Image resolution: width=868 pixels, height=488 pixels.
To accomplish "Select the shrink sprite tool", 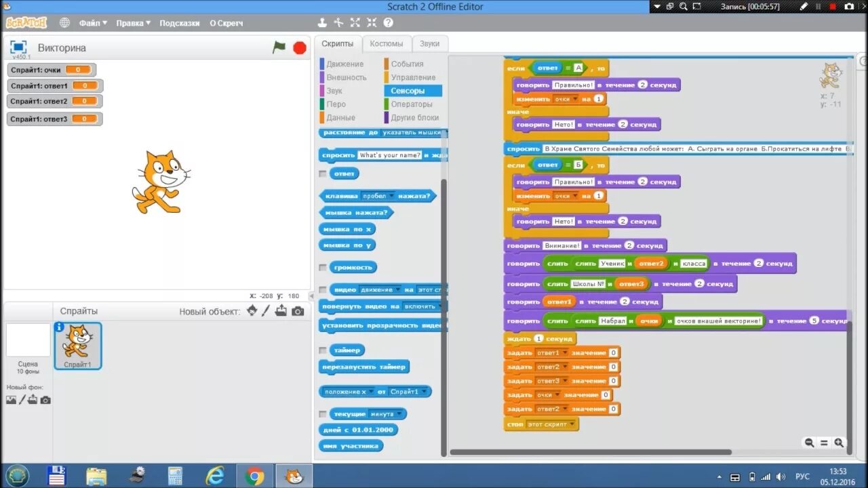I will (372, 22).
